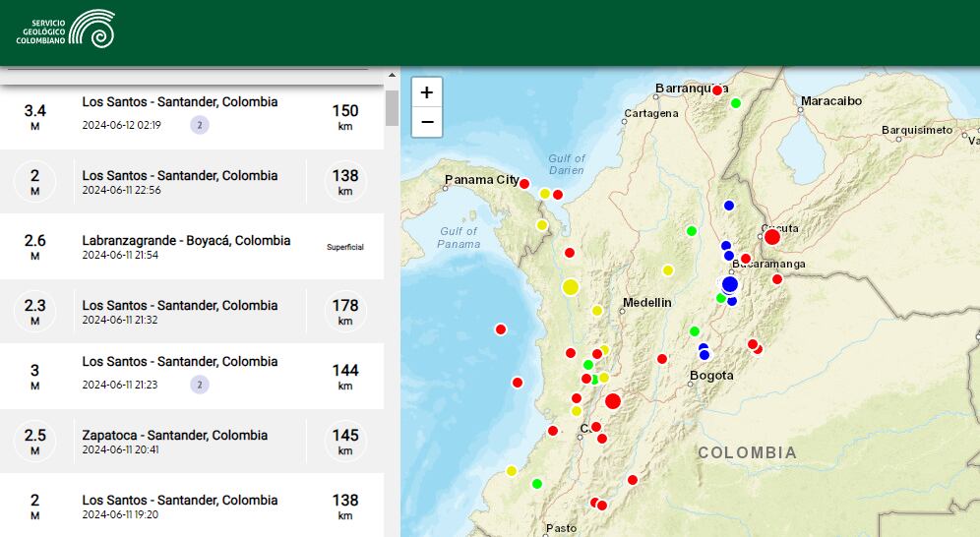Click the Gulf of Darien label
Screen dimensions: 980x537
(566, 164)
